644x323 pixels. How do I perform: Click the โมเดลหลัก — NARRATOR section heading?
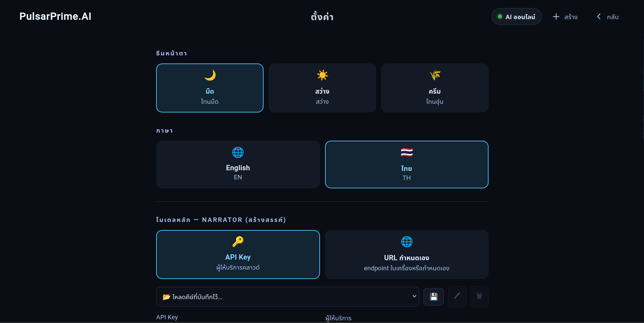coord(221,220)
